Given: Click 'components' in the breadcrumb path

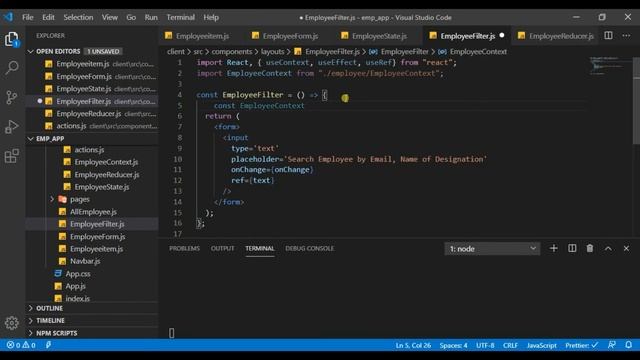Looking at the screenshot, I should (x=231, y=51).
